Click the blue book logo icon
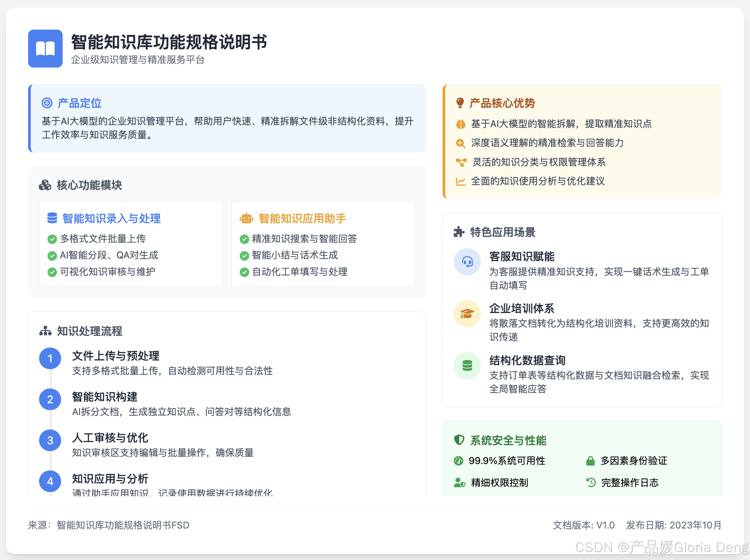The height and width of the screenshot is (560, 750). tap(45, 49)
